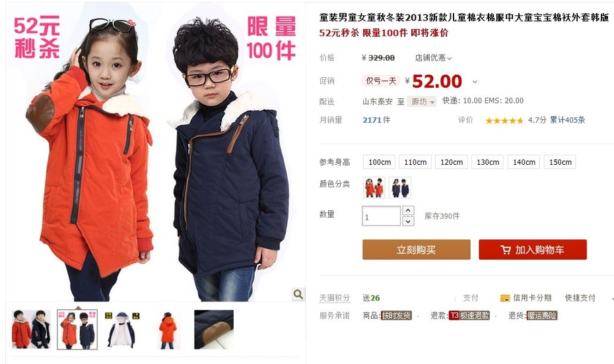Select the orange jacket color swatch
Viewport: 614px width, 364px height.
pyautogui.click(x=374, y=187)
